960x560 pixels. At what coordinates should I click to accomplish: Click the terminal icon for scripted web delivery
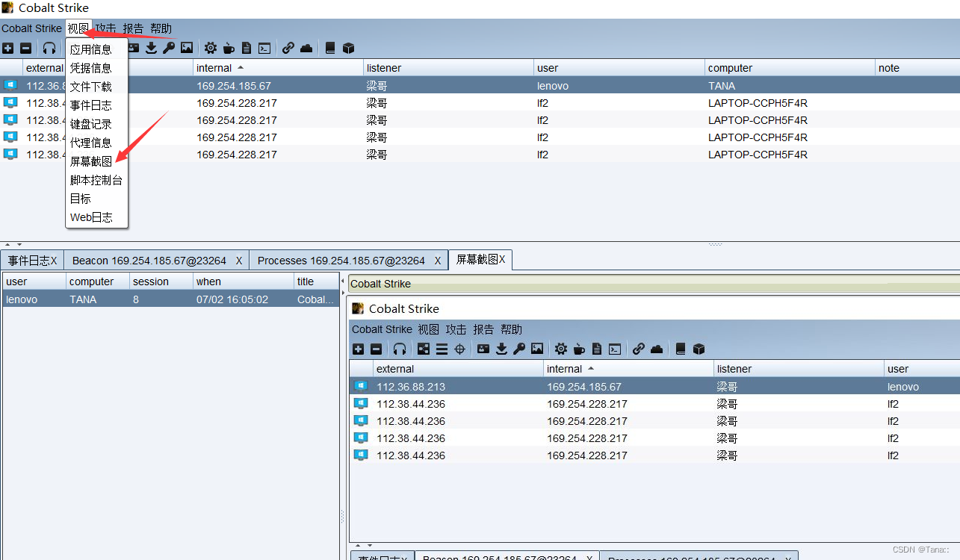pos(264,48)
